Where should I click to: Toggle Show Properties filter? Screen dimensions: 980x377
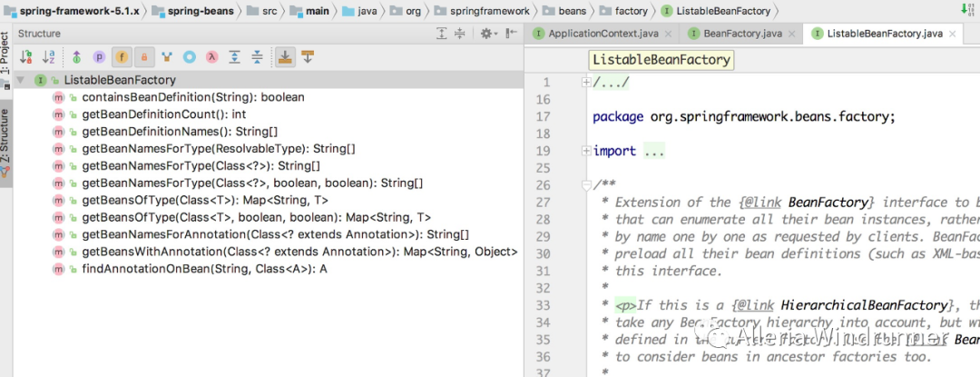(99, 56)
